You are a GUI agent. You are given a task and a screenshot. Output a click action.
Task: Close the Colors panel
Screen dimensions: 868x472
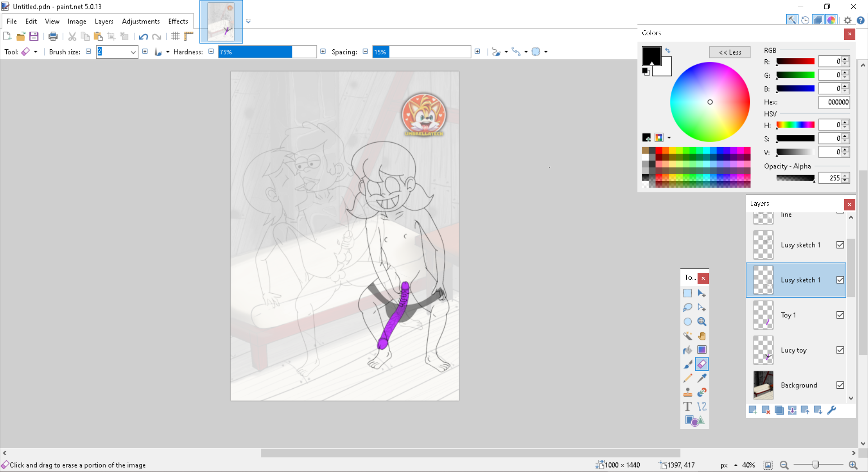(x=849, y=34)
